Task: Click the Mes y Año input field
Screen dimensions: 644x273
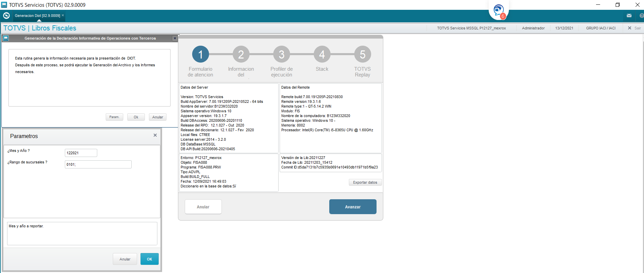Action: pyautogui.click(x=81, y=153)
